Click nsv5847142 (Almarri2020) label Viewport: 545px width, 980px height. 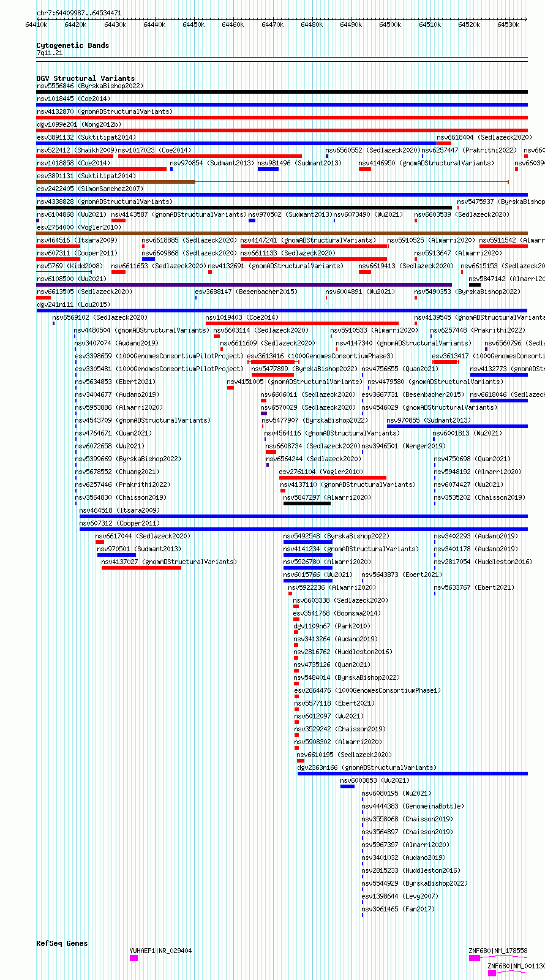pyautogui.click(x=507, y=279)
